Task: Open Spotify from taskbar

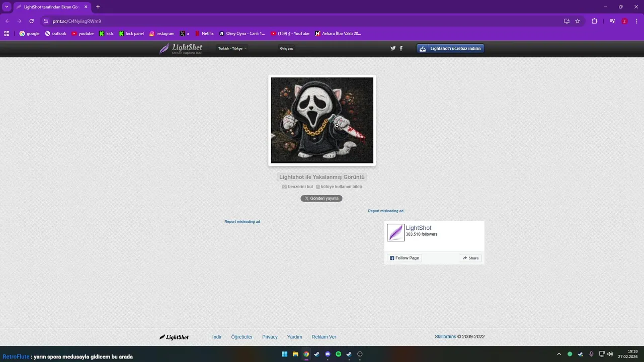Action: [338, 354]
